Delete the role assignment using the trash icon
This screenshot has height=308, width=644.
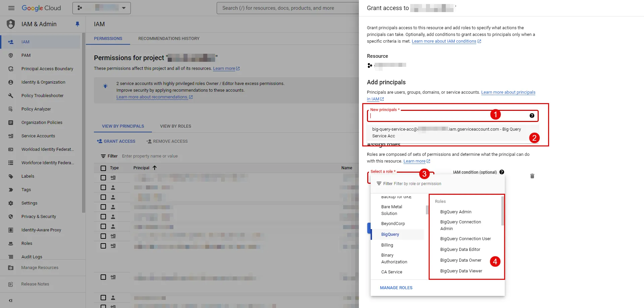pyautogui.click(x=532, y=176)
